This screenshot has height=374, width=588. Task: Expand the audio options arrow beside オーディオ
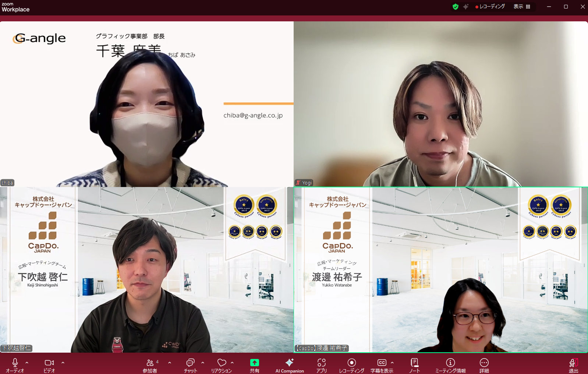coord(27,363)
